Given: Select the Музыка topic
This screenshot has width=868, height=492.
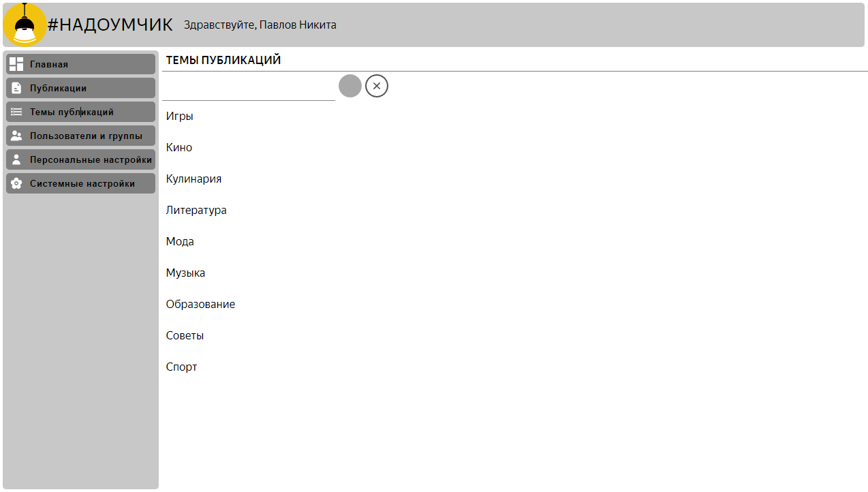Looking at the screenshot, I should tap(185, 273).
